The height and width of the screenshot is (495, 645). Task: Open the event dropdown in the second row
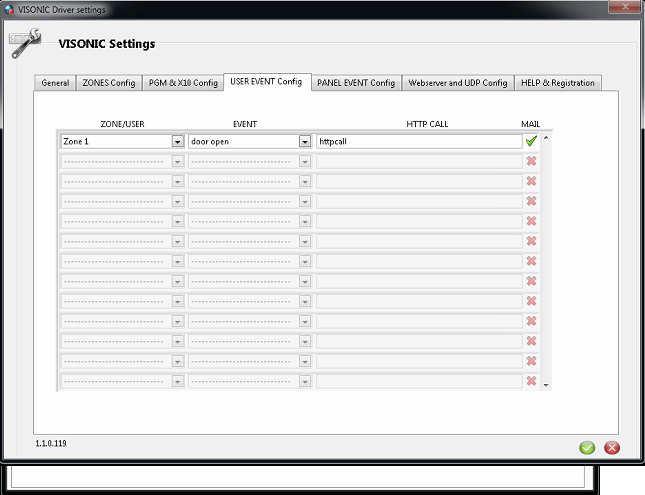tap(305, 161)
